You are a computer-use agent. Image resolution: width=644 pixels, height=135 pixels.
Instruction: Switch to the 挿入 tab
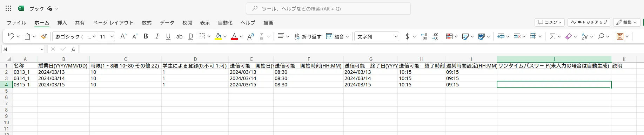point(62,23)
